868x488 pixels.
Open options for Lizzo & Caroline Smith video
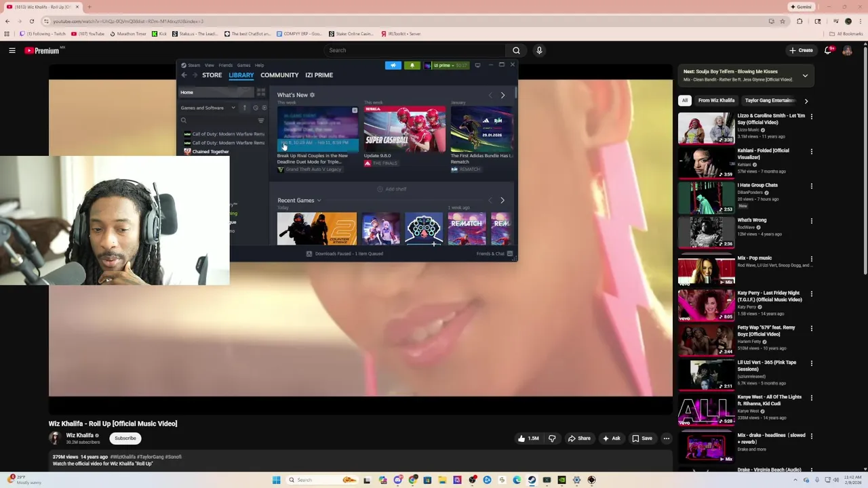pos(811,116)
